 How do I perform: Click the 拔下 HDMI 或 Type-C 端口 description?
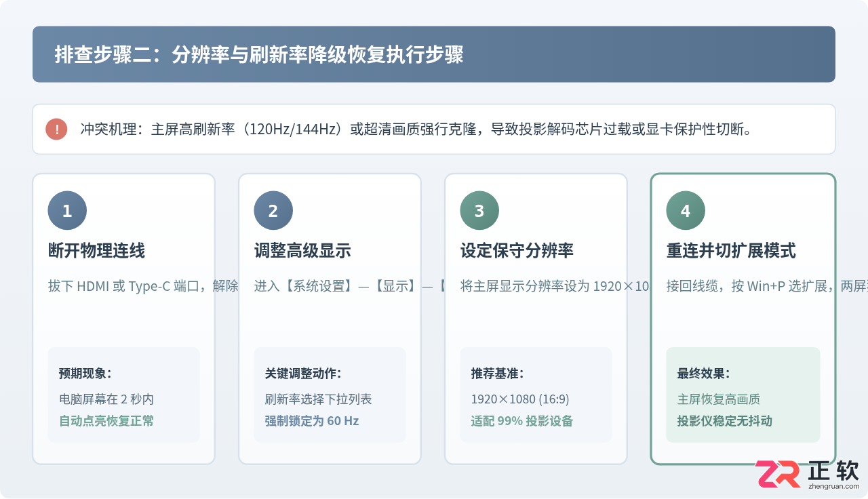tap(143, 286)
